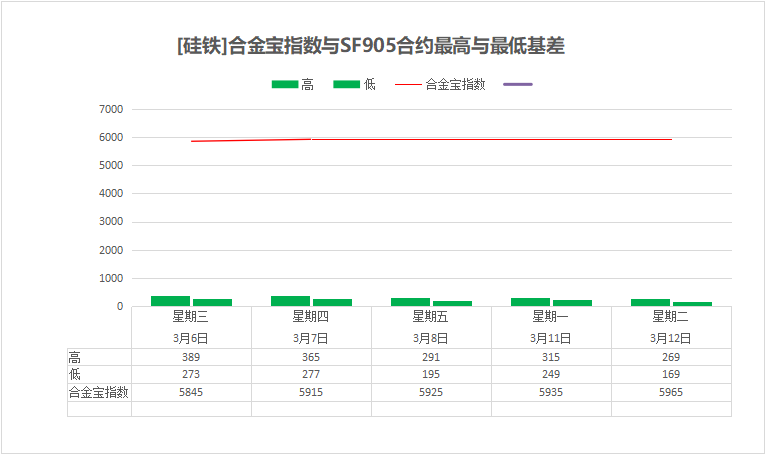Click the 星期五 column header
The width and height of the screenshot is (766, 455).
(x=430, y=317)
